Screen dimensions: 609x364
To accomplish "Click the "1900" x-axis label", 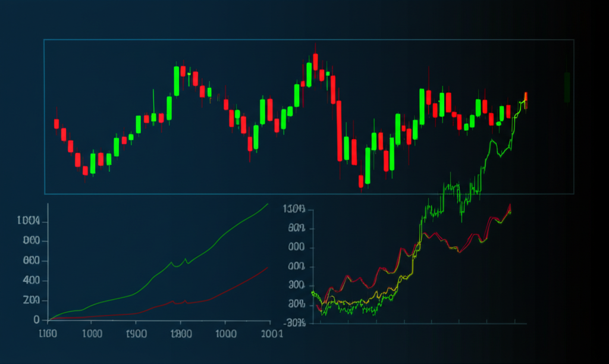I will 137,334.
